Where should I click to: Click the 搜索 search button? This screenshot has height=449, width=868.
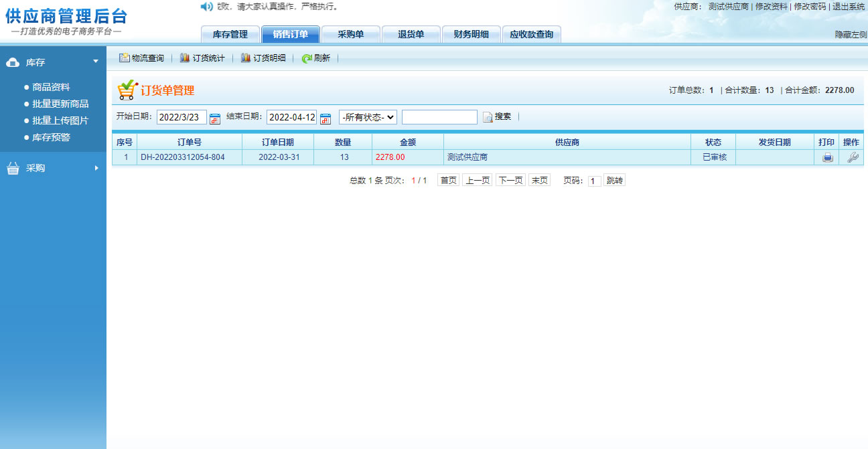[x=497, y=117]
